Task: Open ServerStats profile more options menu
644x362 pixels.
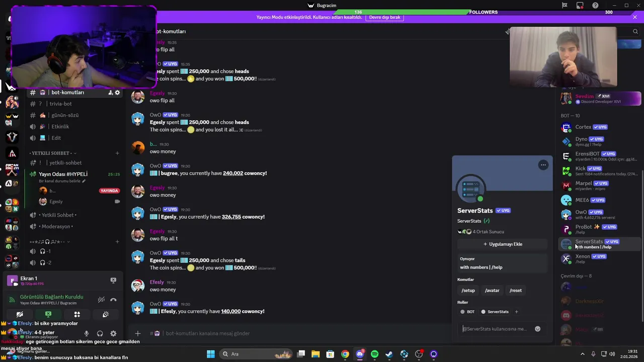Action: 543,165
